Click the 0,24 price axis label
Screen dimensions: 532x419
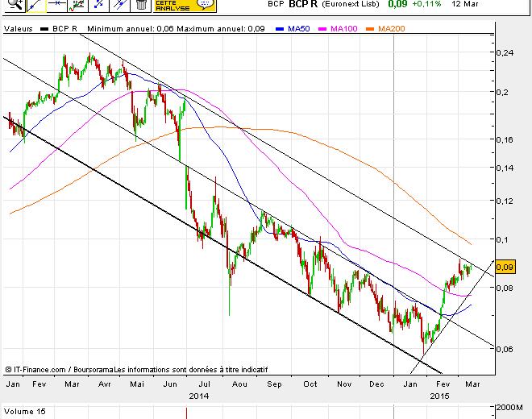[505, 52]
